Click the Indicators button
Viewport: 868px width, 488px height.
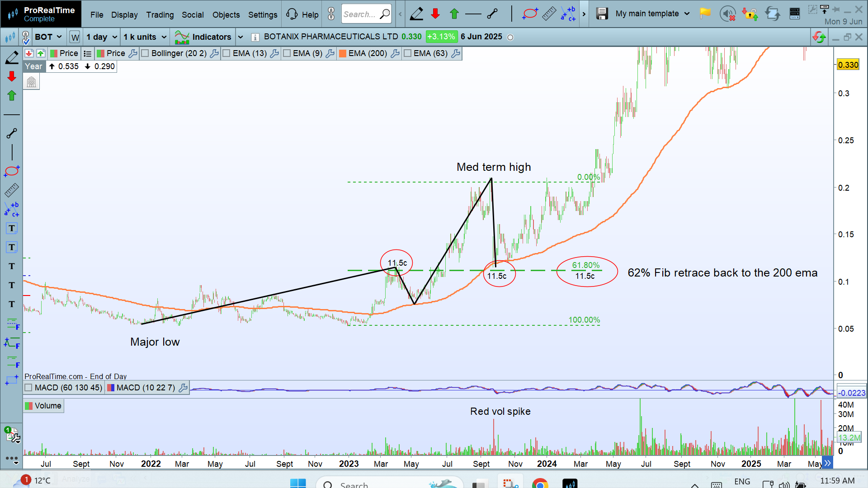click(x=203, y=37)
